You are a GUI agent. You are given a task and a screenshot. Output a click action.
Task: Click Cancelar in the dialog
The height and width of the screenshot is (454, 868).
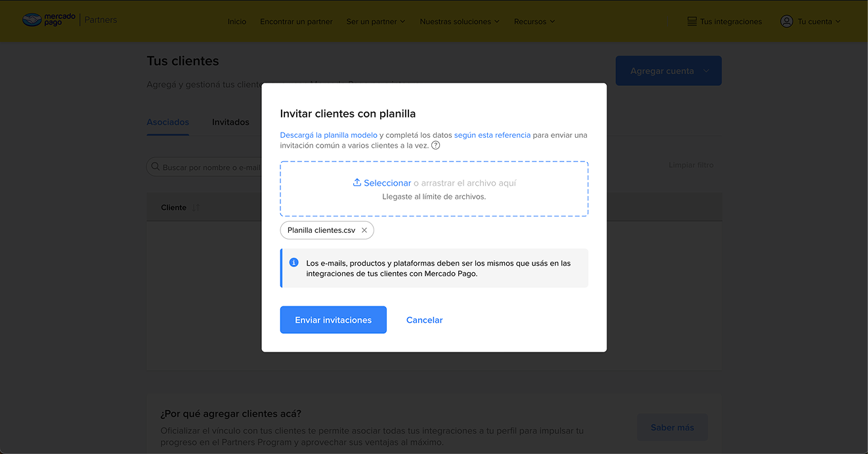coord(425,320)
